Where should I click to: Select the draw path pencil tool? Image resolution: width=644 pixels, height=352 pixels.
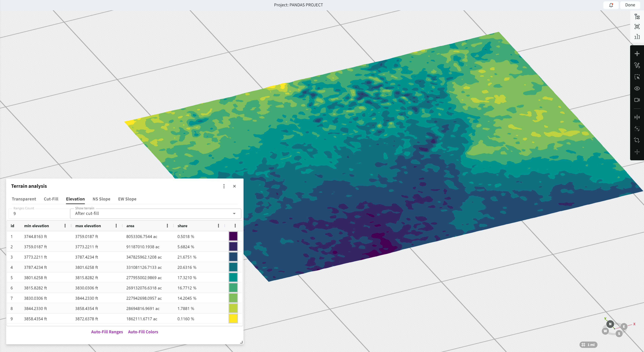(x=637, y=65)
